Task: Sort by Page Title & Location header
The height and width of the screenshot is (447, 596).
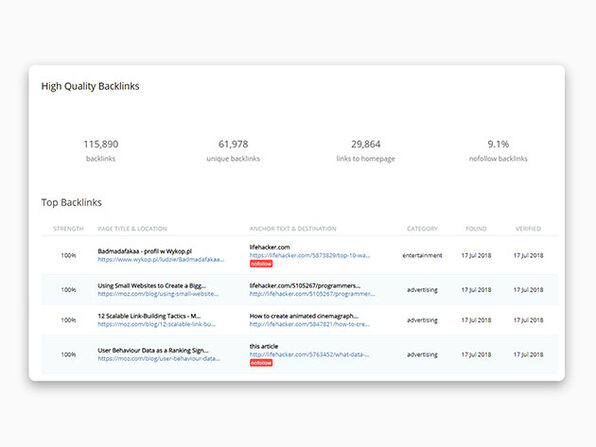Action: 132,229
